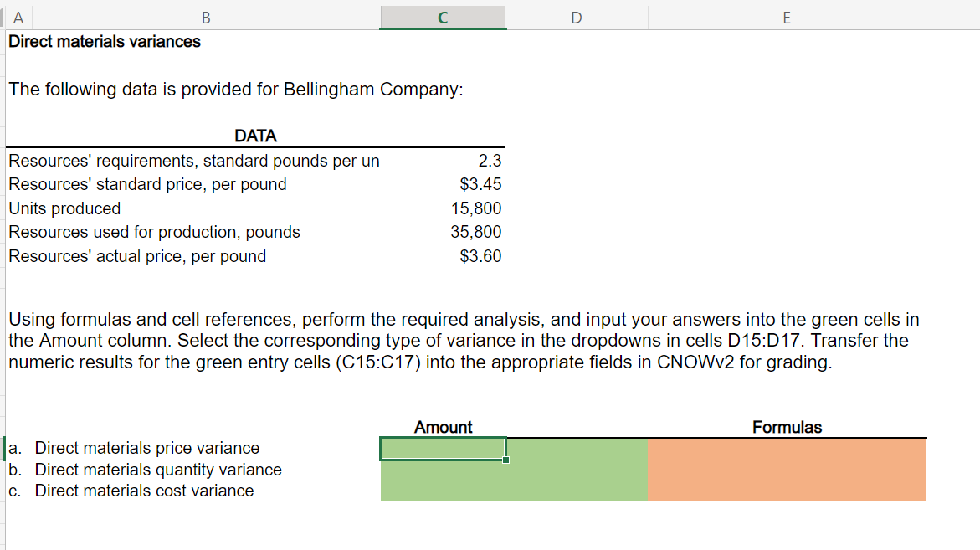Screen dimensions: 980x550
Task: Click the green cell for quantity variance amount
Action: point(443,470)
